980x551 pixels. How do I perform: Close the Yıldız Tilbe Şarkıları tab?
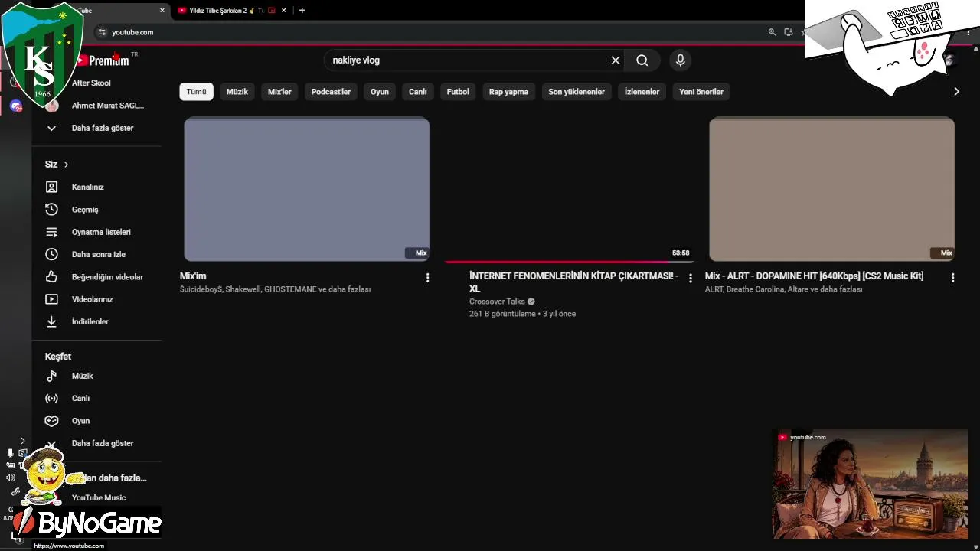point(284,11)
